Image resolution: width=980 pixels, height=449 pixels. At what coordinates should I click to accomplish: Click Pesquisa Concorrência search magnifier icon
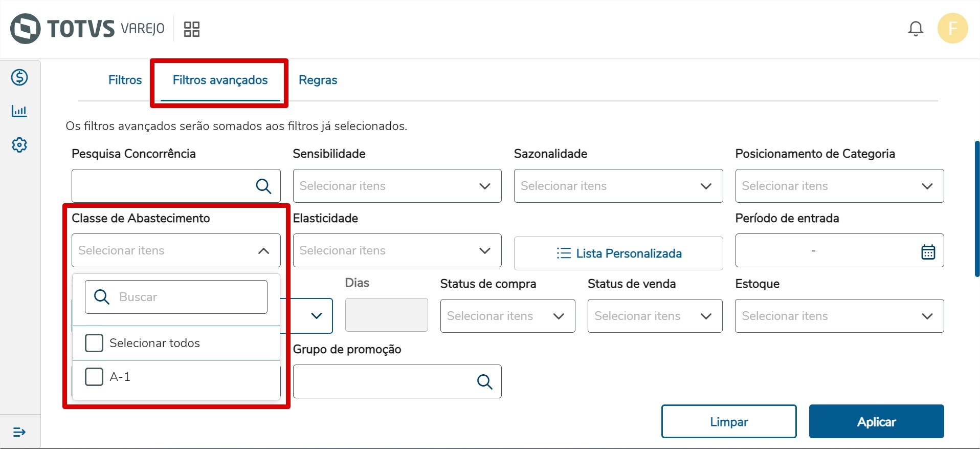point(263,186)
